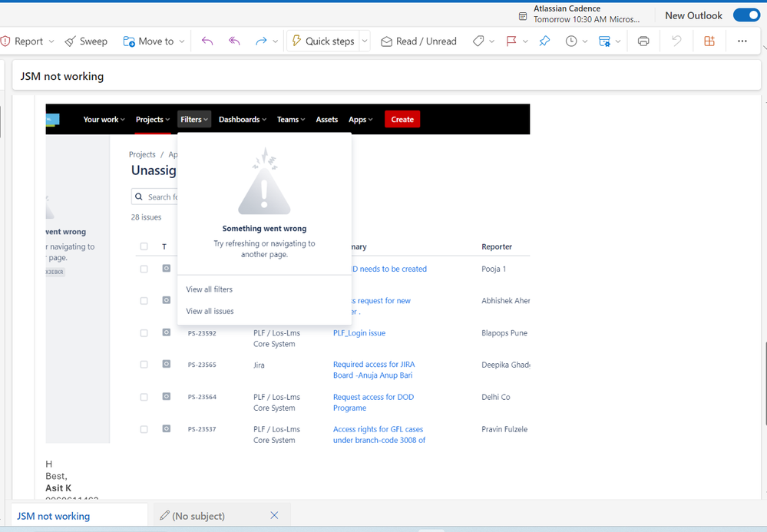Click the PS-23564 issue type icon

point(167,397)
